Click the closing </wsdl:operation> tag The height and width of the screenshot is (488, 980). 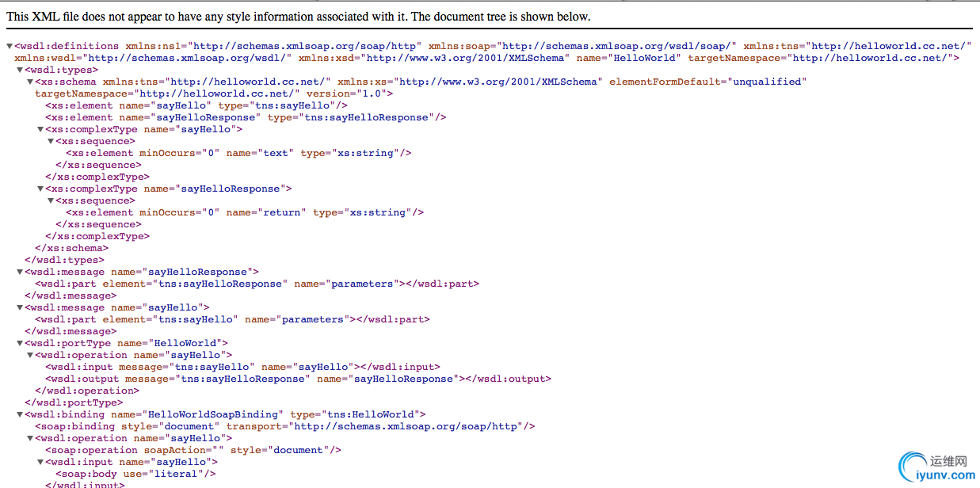pos(87,391)
